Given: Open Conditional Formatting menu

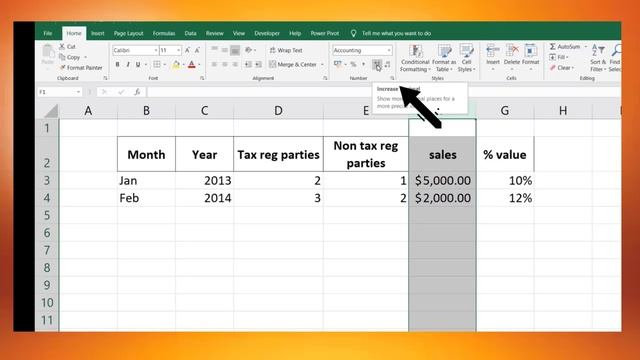Looking at the screenshot, I should (x=415, y=58).
